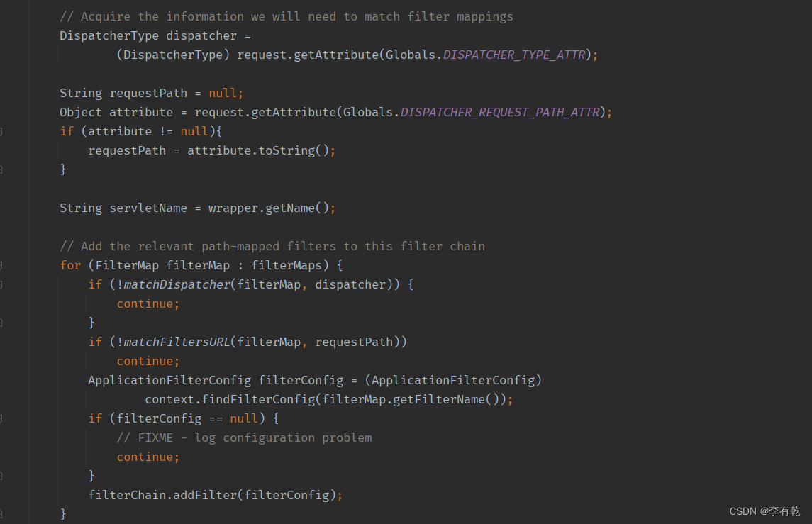Collapse the 'for (FilterMap filterMap' fold marker

pyautogui.click(x=1, y=265)
